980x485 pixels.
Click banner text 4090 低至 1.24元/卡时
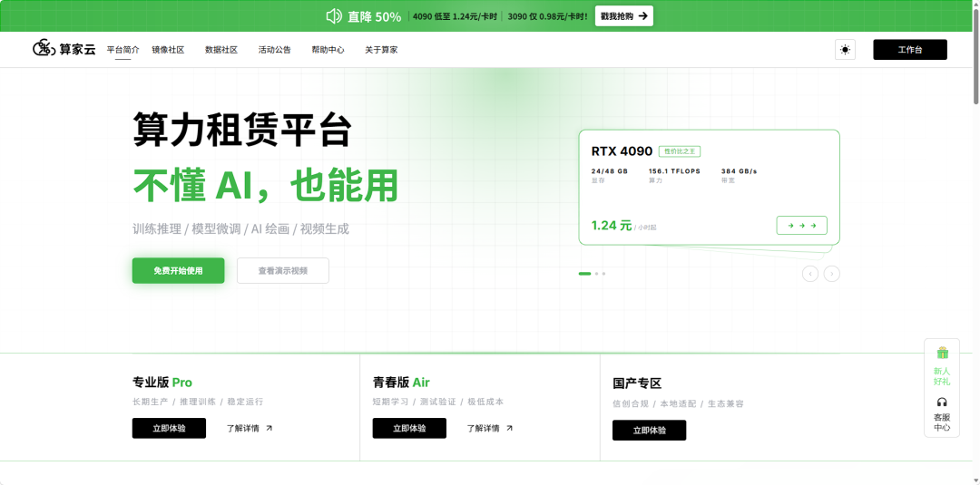click(455, 17)
